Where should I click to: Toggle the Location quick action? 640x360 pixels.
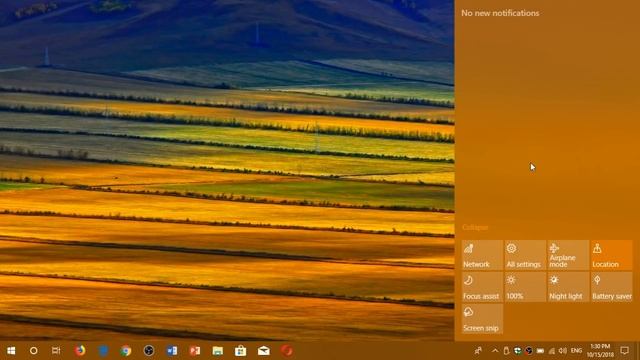click(x=611, y=255)
